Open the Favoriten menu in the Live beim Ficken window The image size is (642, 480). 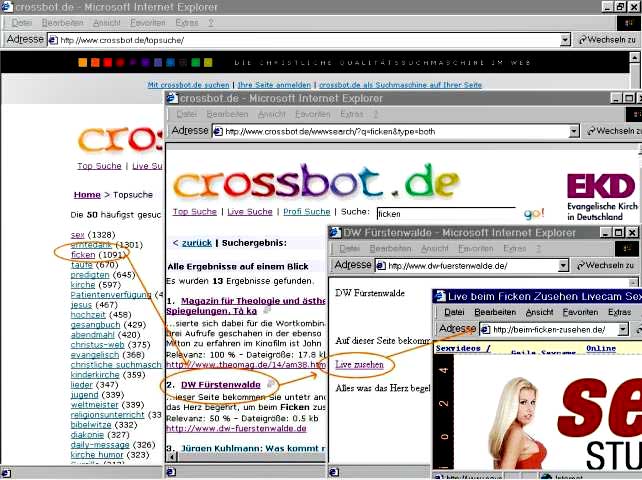point(580,312)
